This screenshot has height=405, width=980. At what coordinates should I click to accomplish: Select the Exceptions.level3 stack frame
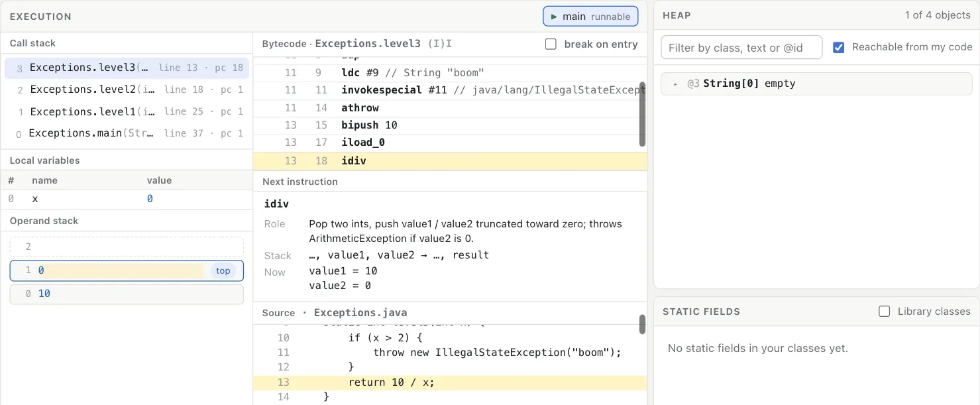[x=127, y=68]
